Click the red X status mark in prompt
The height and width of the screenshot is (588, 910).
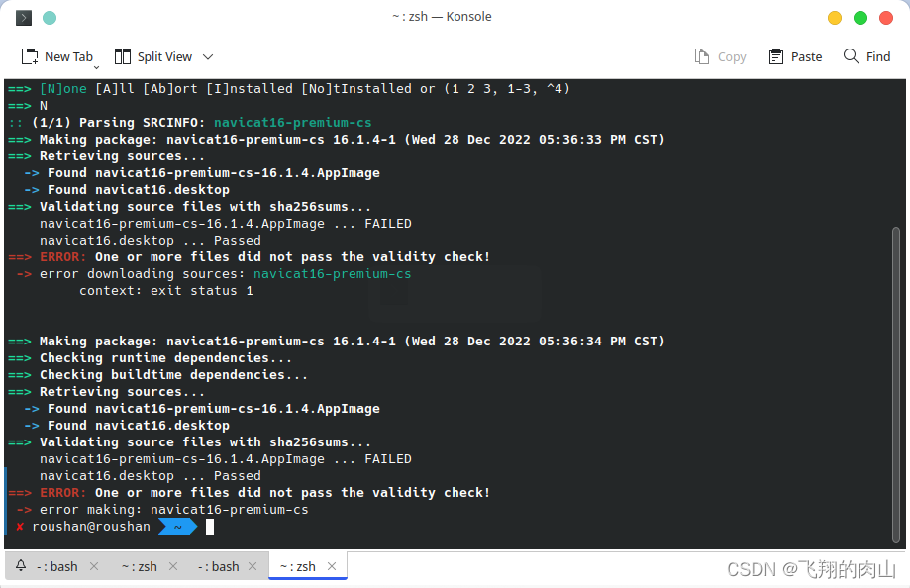[x=20, y=527]
